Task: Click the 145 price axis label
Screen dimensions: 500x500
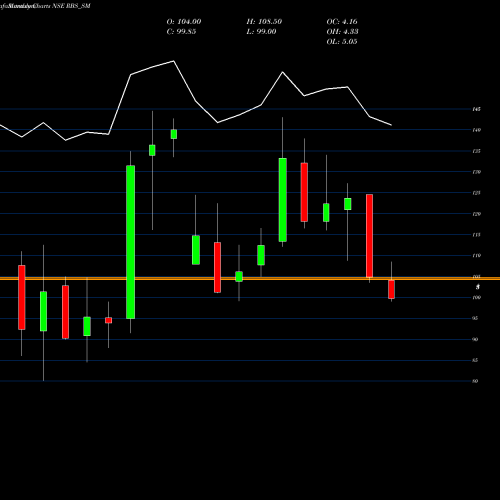Action: pos(476,109)
